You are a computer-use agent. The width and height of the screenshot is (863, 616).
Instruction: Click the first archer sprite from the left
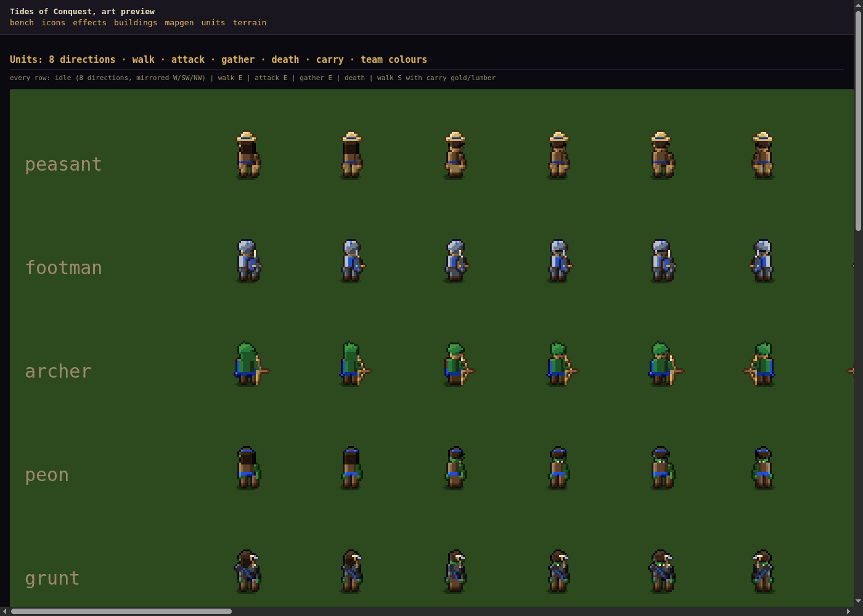(x=252, y=364)
